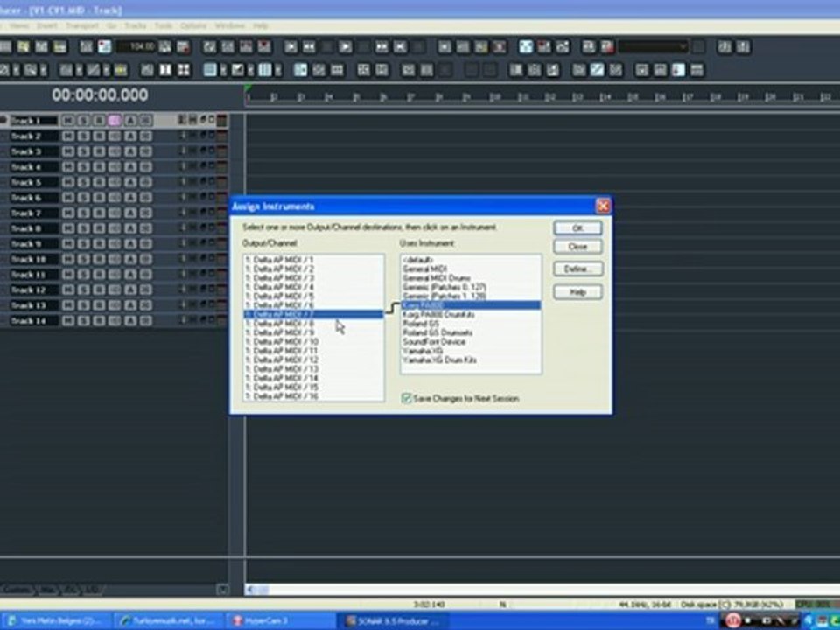Click OK in Assign Instruments dialog
This screenshot has width=840, height=630.
click(577, 227)
